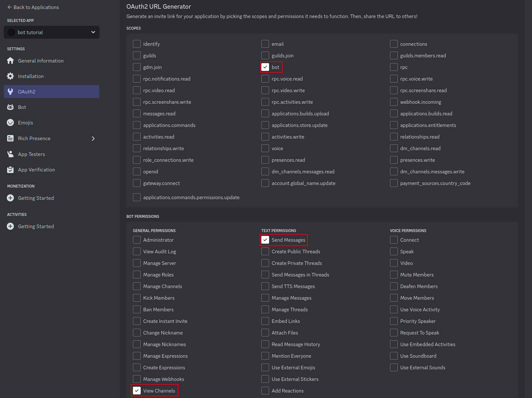Expand the Rich Presence submenu chevron

point(93,139)
